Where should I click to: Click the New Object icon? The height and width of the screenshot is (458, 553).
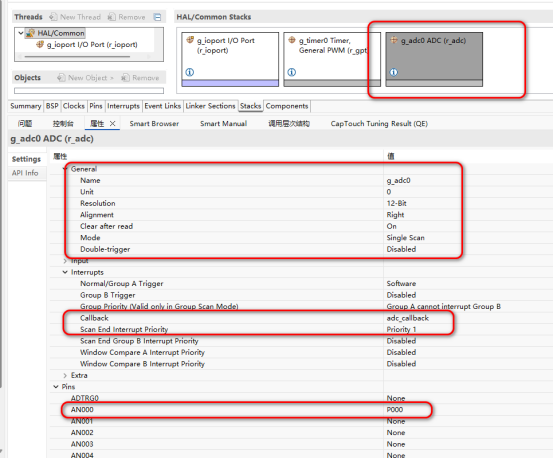[x=61, y=78]
